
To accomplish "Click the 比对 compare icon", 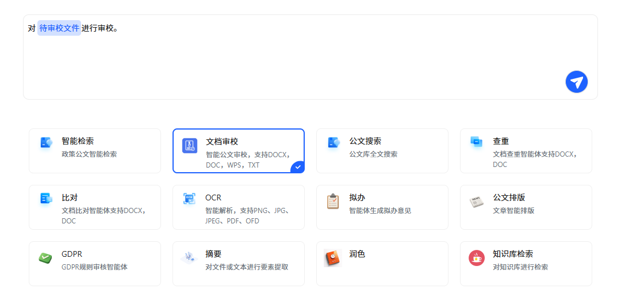I will tap(46, 199).
